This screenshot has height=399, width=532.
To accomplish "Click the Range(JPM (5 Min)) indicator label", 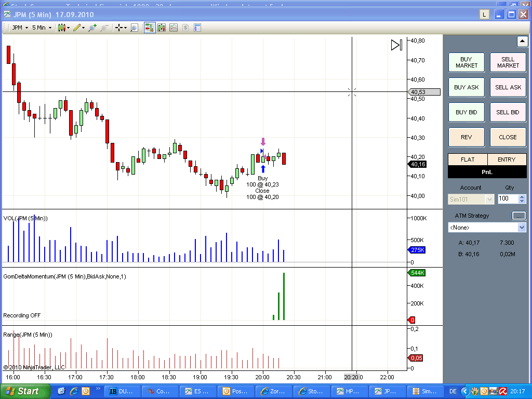I will point(28,335).
